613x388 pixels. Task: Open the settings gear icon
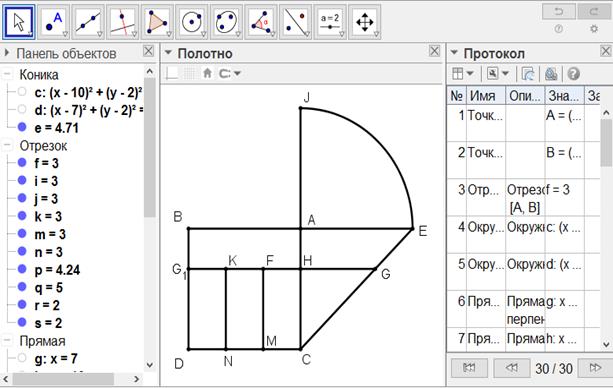coord(594,29)
